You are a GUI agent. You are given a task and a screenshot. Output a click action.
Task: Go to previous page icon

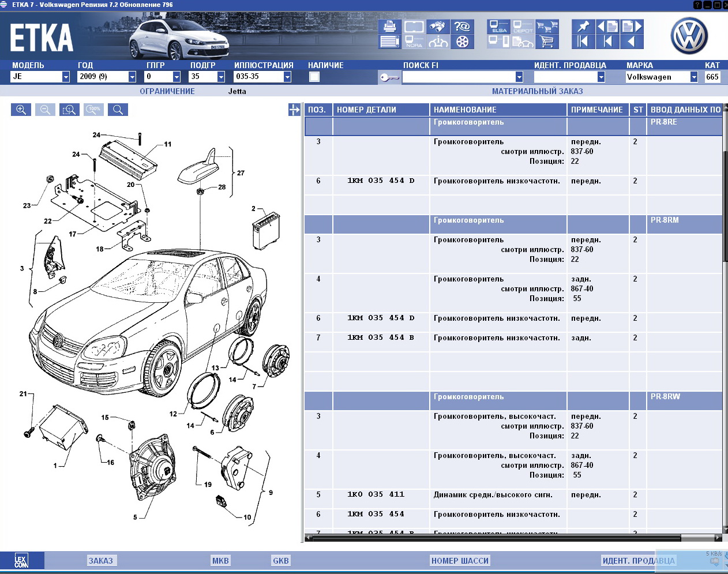pyautogui.click(x=607, y=27)
